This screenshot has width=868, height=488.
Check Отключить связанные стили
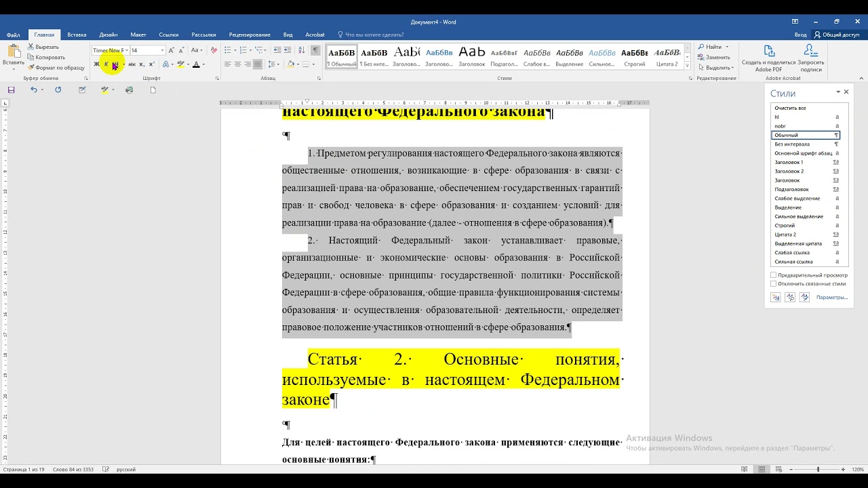[x=774, y=284]
